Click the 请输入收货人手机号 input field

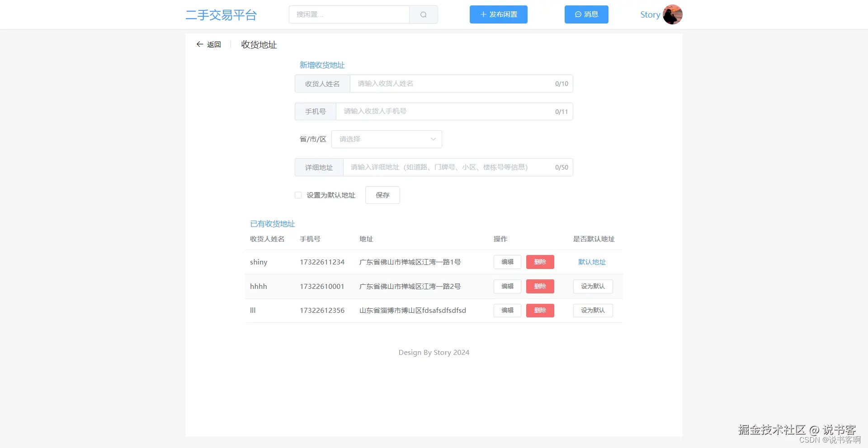point(452,111)
